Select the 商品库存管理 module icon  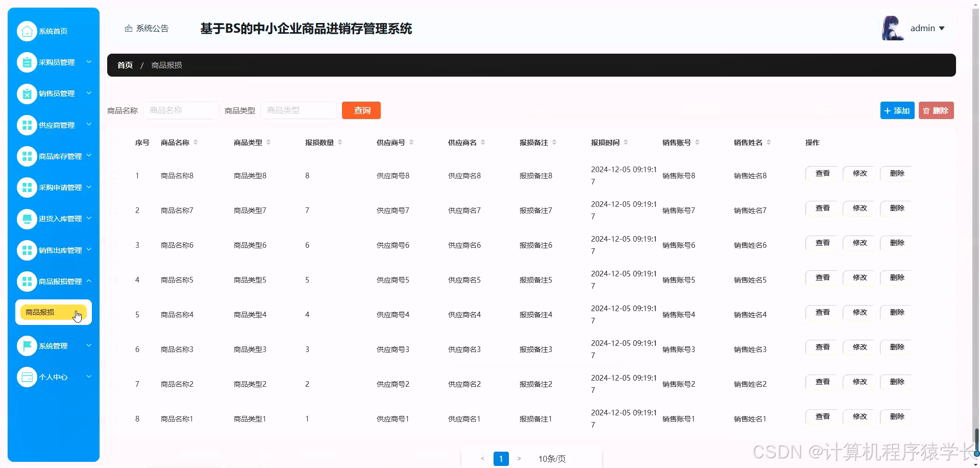(x=27, y=156)
